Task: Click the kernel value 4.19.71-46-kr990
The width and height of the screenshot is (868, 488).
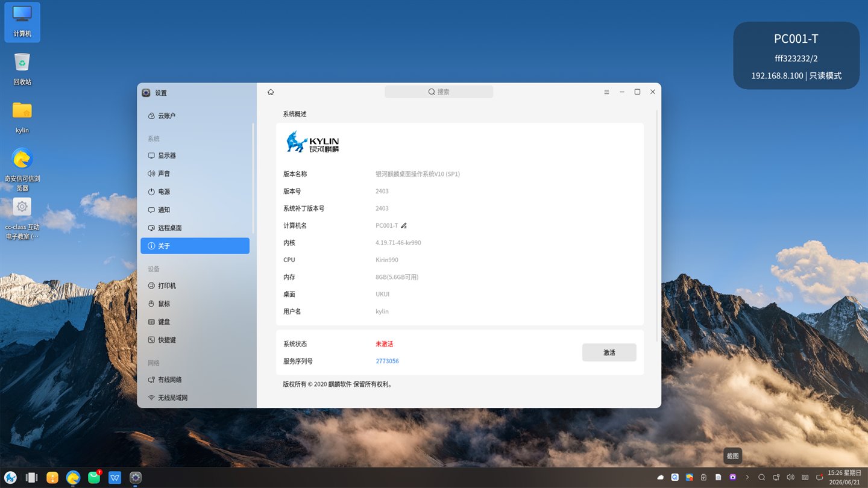Action: (x=398, y=243)
